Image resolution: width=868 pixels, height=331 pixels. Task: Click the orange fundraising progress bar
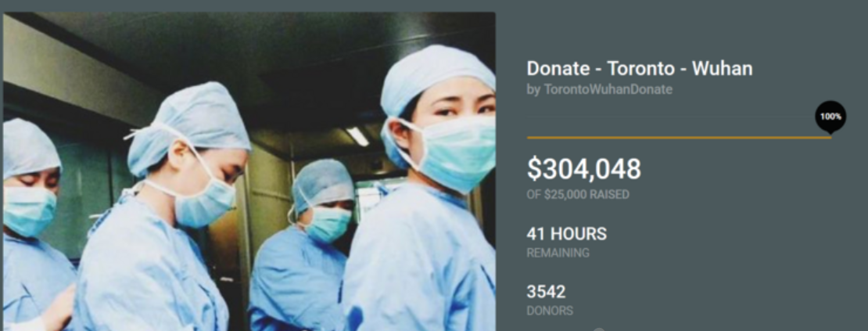click(x=679, y=137)
